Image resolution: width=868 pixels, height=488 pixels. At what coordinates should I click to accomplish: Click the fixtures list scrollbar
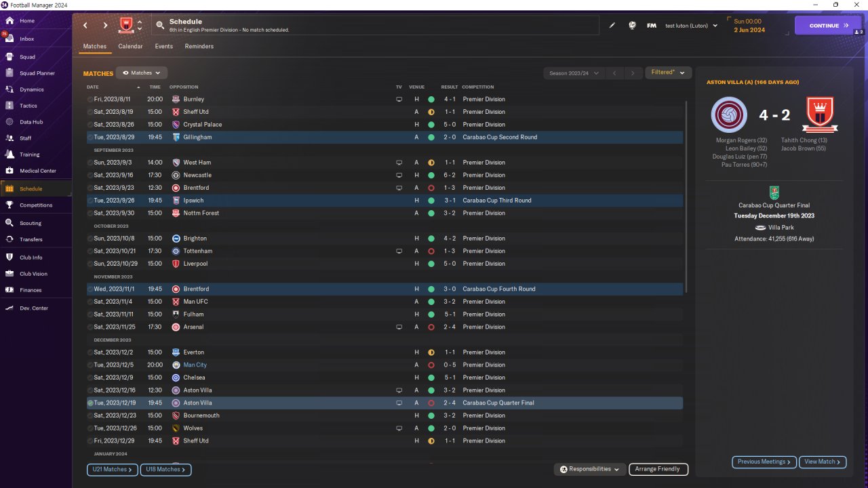[687, 197]
